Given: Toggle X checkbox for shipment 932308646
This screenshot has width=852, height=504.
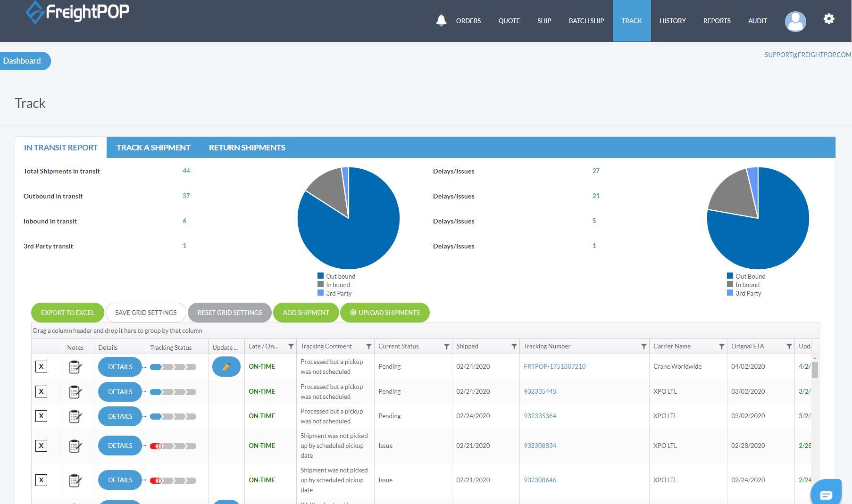Looking at the screenshot, I should [41, 480].
